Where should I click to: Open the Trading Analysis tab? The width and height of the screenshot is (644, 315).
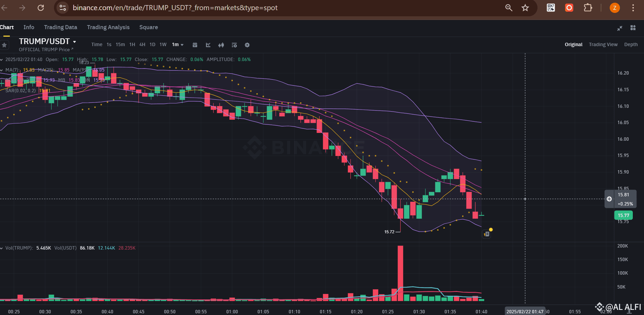pos(108,27)
